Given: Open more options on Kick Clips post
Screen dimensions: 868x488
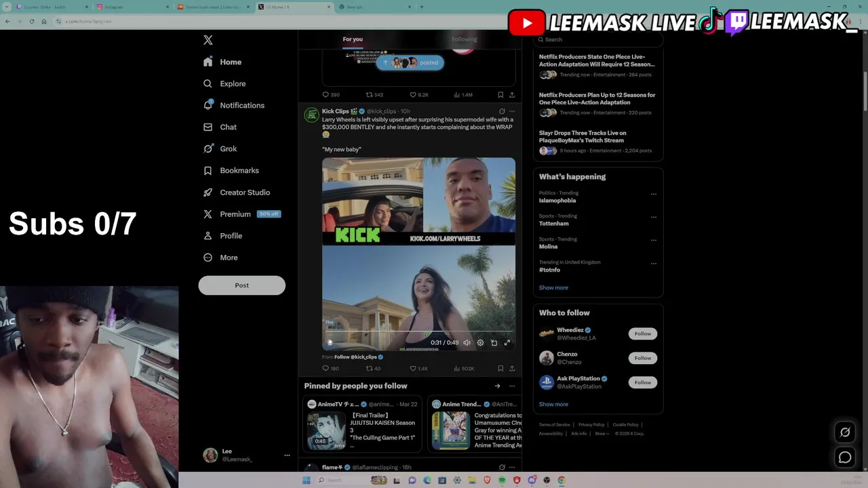Looking at the screenshot, I should point(512,111).
